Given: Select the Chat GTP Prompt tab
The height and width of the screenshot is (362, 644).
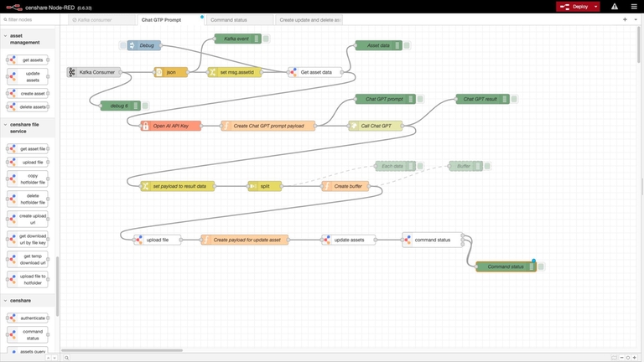Looking at the screenshot, I should pos(170,20).
